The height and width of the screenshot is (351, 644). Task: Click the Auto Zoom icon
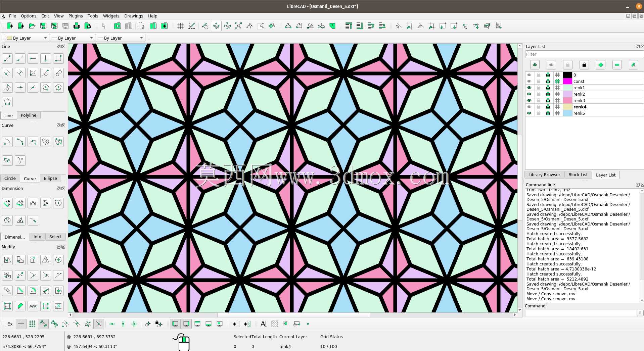click(x=238, y=26)
